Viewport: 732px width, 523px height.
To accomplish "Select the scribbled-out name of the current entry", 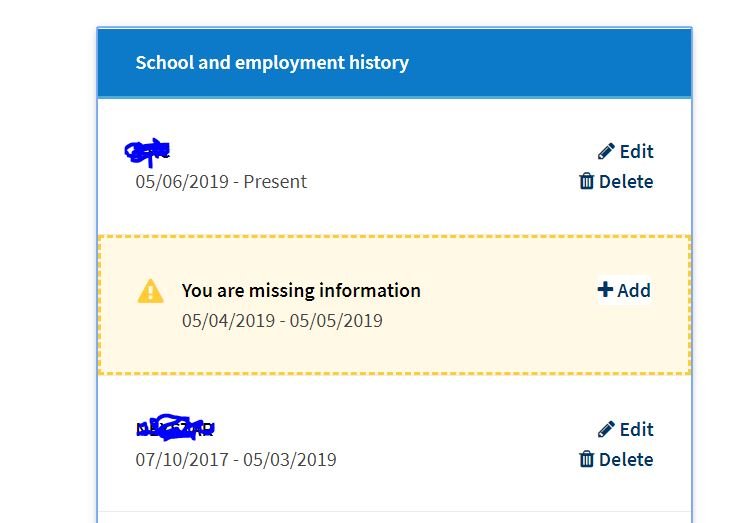I will (x=147, y=152).
